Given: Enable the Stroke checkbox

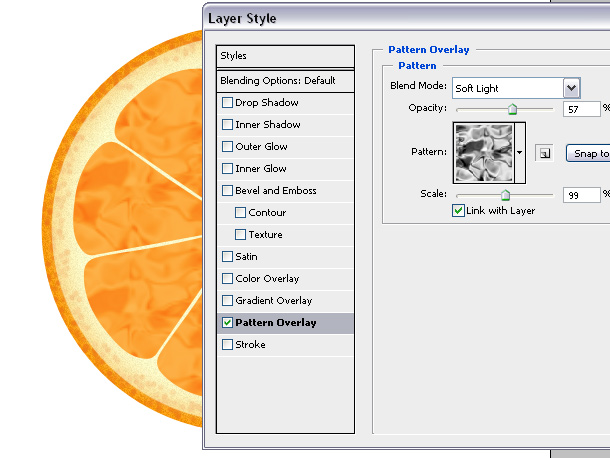Looking at the screenshot, I should point(228,345).
